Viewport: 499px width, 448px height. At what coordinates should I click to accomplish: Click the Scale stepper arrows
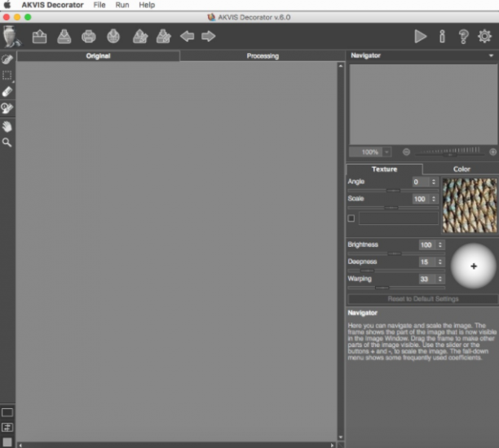[434, 199]
